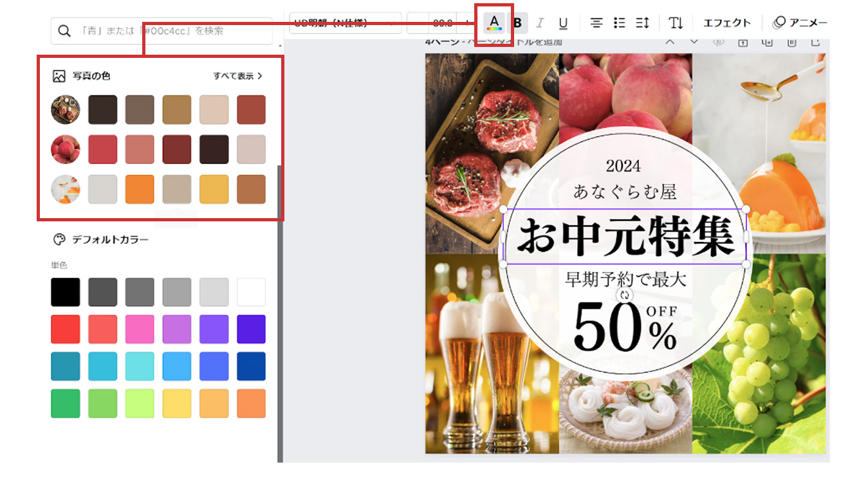The image size is (868, 480).
Task: Click すべて表示 to show all photo colors
Action: click(237, 76)
